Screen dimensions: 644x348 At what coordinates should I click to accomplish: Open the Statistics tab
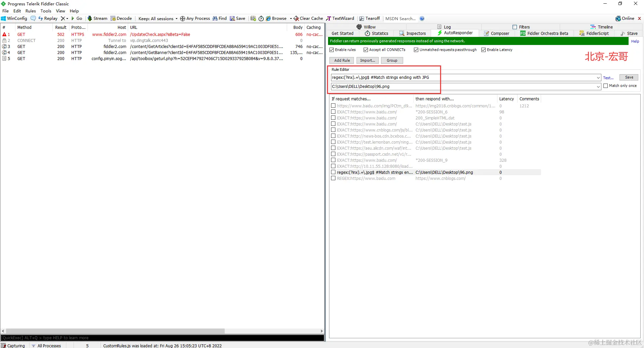tap(376, 33)
